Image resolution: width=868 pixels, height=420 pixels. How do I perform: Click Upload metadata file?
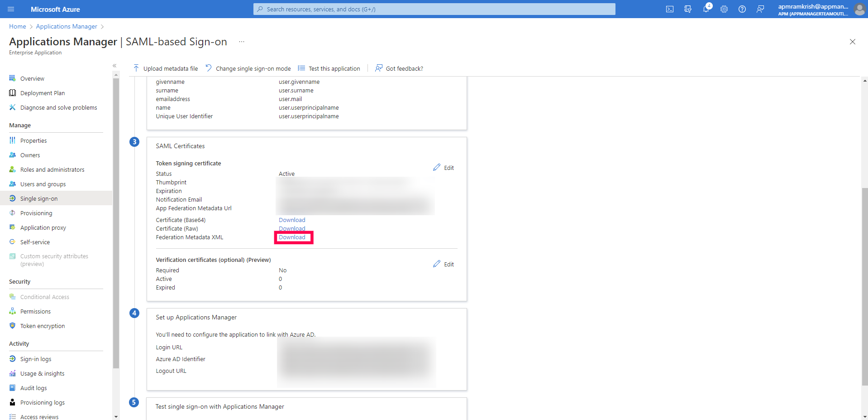[x=166, y=68]
